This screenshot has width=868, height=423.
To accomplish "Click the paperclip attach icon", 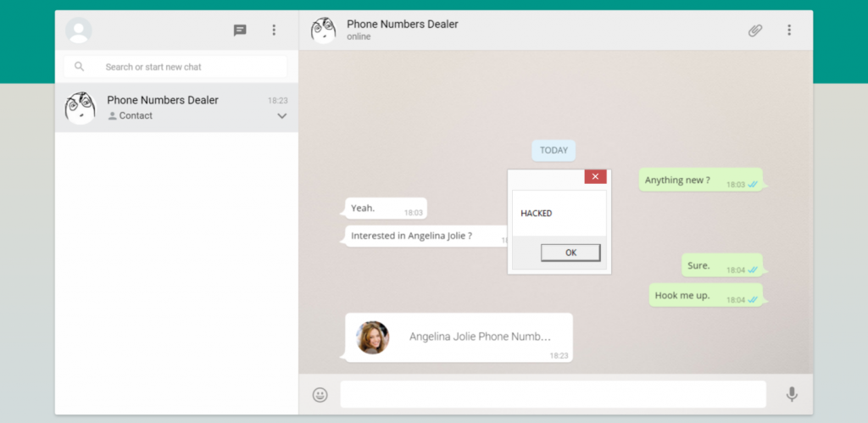I will coord(755,31).
